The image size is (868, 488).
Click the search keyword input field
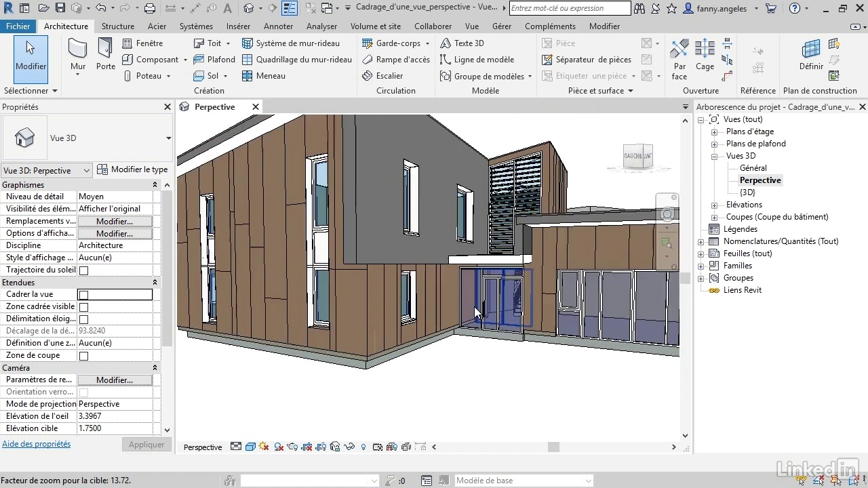click(x=570, y=8)
